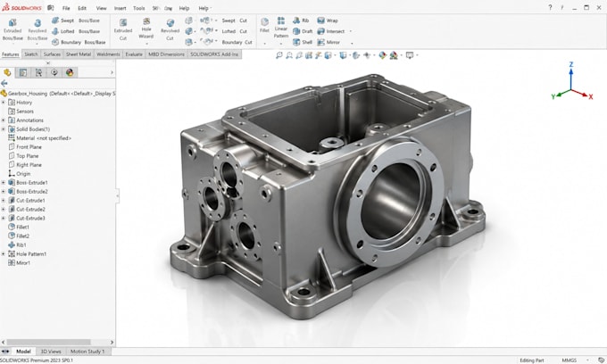Click the Zoom to Fit magnifier icon

point(279,55)
